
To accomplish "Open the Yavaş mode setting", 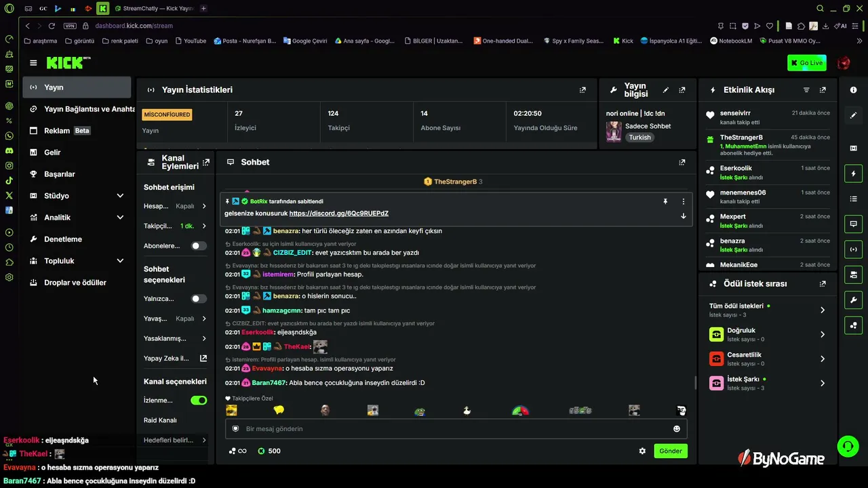I will (x=176, y=319).
